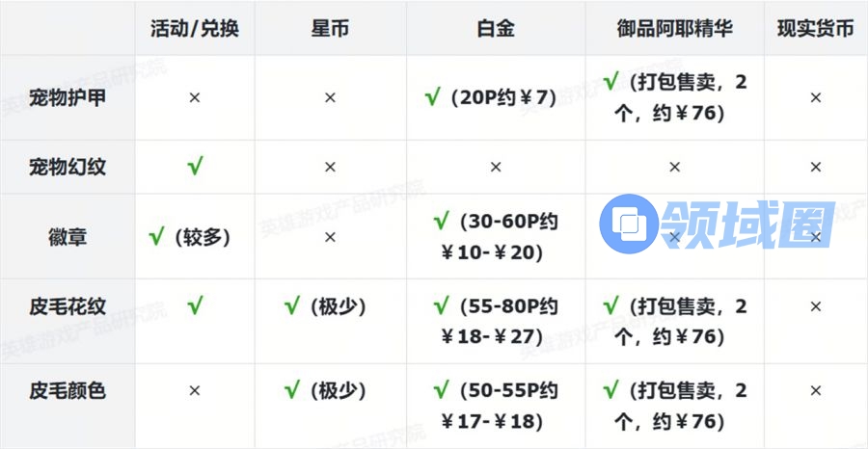Screen dimensions: 868x449
Task: Select checkmark beside "极少" in 皮毛花纹 row
Action: (x=293, y=306)
